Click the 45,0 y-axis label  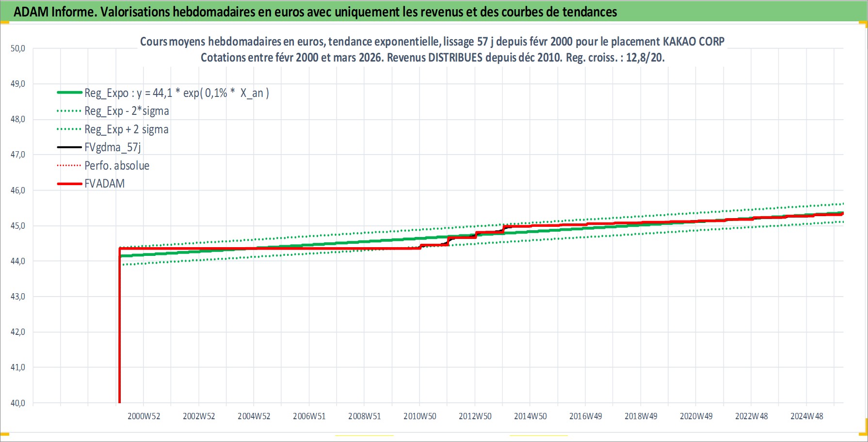[18, 226]
